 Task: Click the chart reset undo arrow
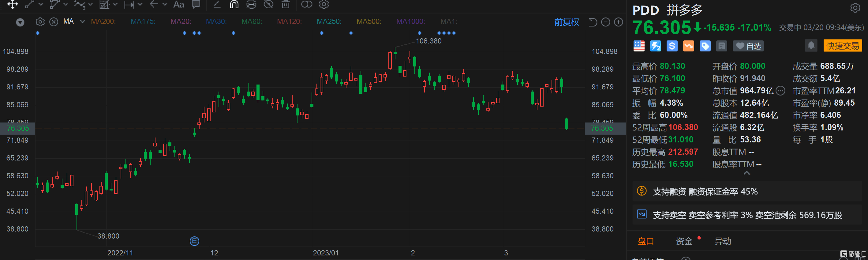[593, 22]
